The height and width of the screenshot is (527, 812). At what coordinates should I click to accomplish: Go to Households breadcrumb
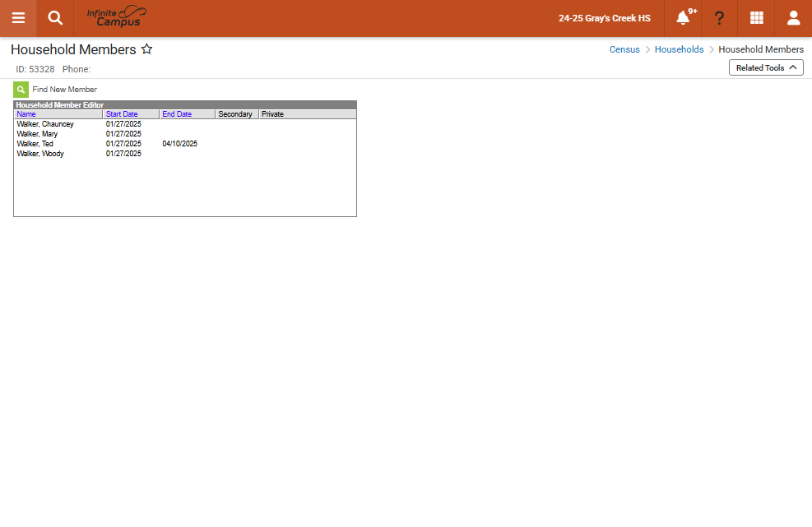(679, 49)
